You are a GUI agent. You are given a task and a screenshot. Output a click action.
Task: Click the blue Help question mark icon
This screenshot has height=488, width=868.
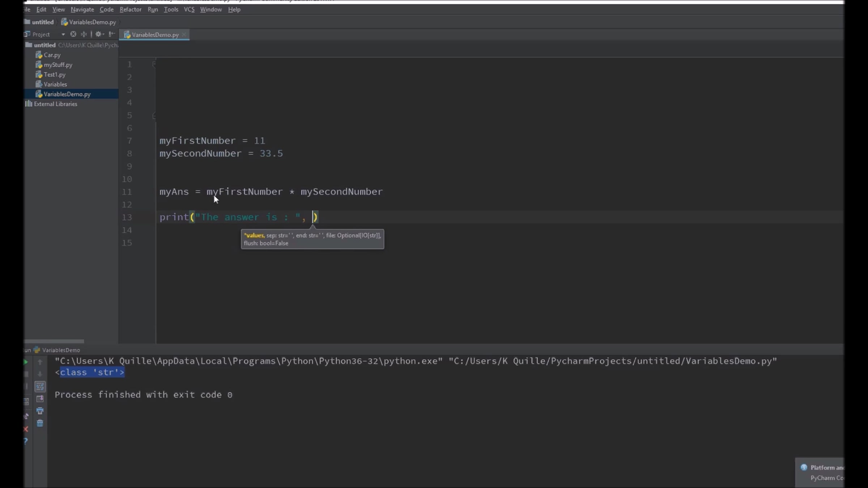click(x=26, y=441)
